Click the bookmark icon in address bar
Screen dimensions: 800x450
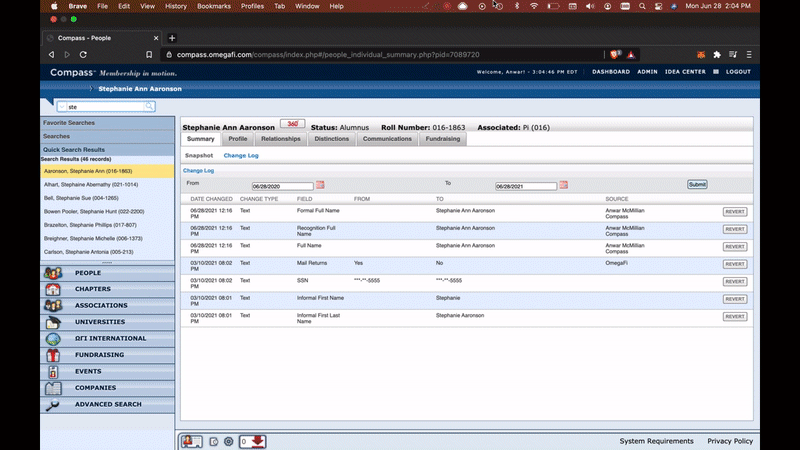pyautogui.click(x=149, y=55)
